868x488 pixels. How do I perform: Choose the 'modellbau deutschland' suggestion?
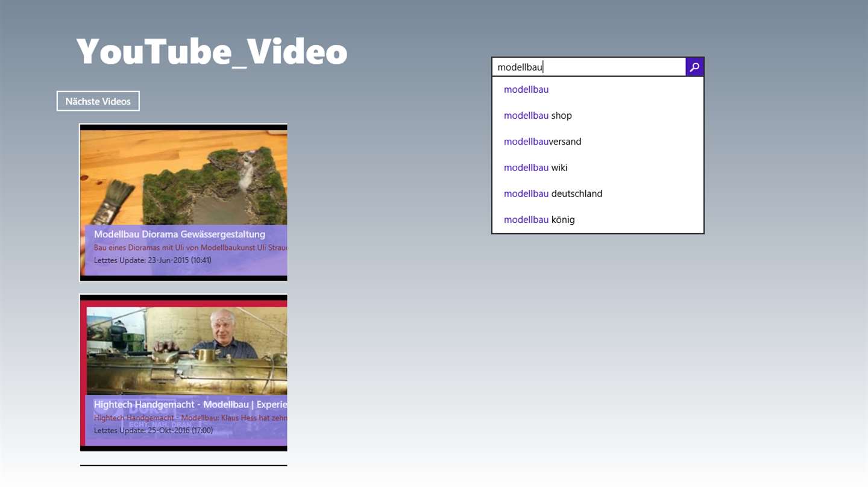(x=598, y=193)
